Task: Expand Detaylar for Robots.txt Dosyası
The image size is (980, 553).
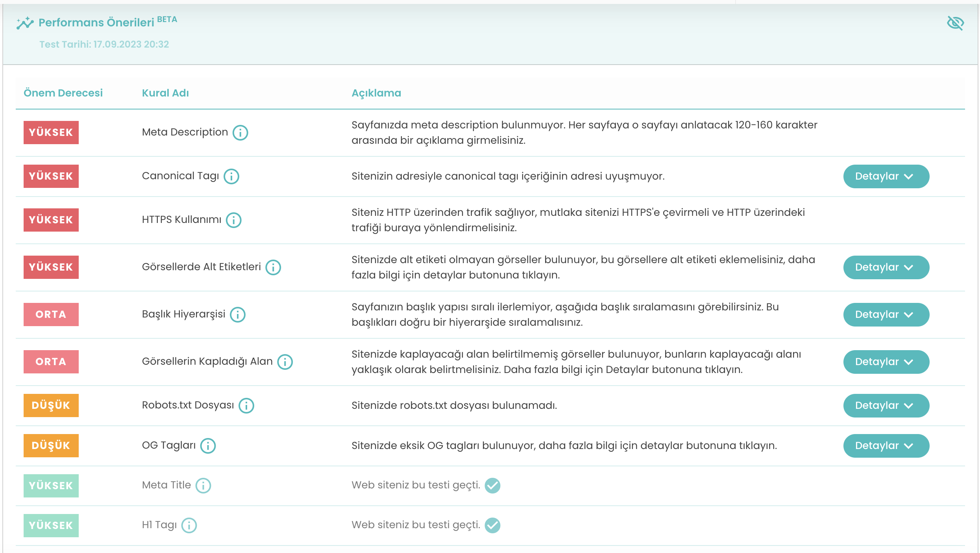Action: point(886,406)
